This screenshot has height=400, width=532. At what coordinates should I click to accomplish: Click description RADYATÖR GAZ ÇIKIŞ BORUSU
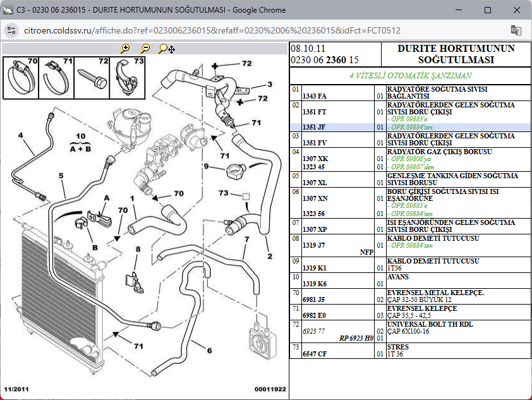pyautogui.click(x=439, y=152)
